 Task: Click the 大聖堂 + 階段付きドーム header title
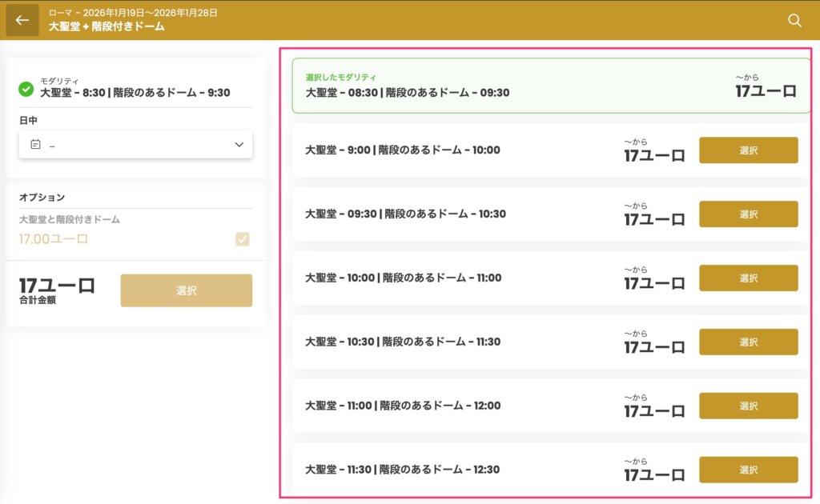107,26
